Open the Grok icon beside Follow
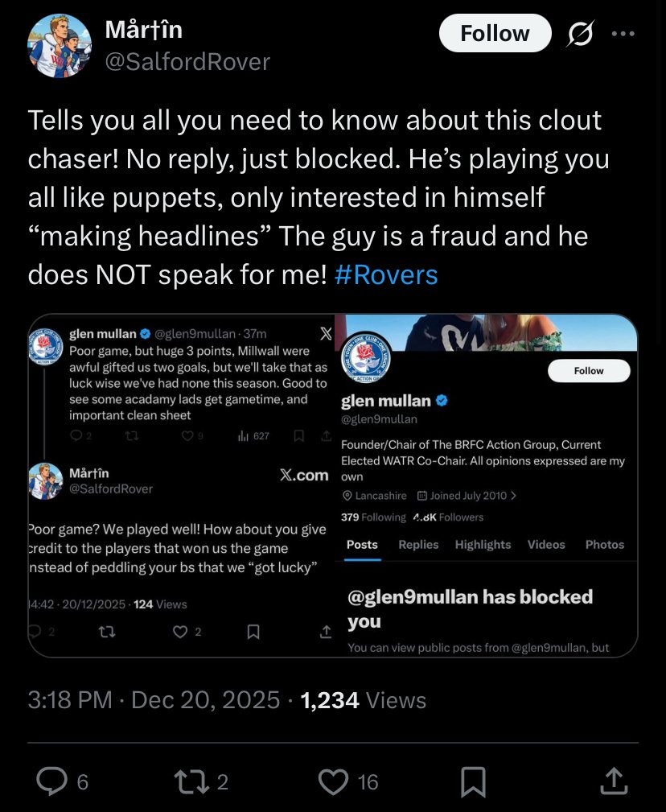The height and width of the screenshot is (812, 666). [x=580, y=33]
